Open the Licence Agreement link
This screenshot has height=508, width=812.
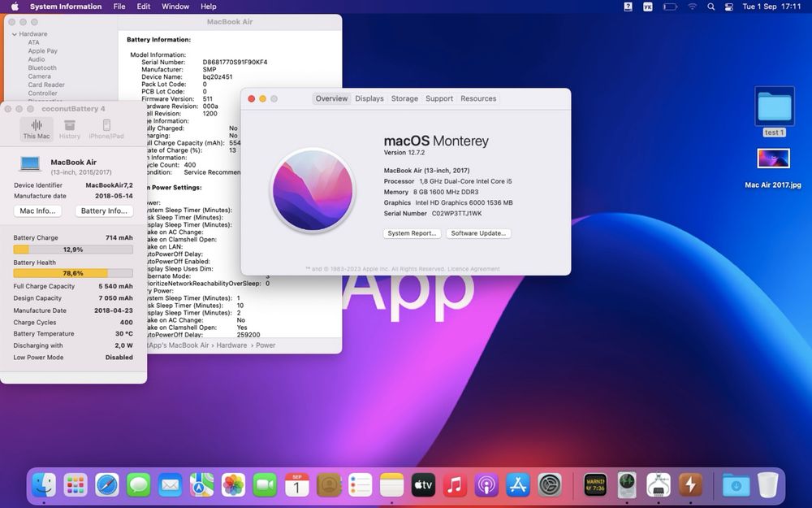pyautogui.click(x=473, y=269)
